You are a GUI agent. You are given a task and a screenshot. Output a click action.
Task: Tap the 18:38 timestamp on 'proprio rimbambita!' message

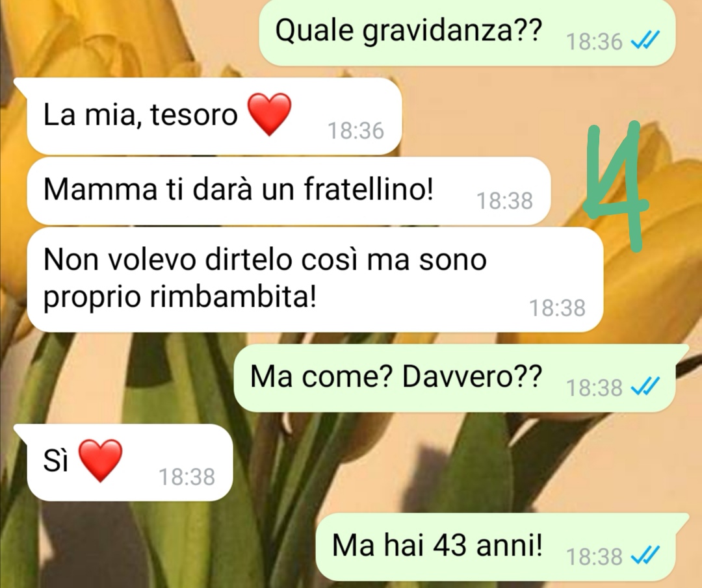point(558,309)
